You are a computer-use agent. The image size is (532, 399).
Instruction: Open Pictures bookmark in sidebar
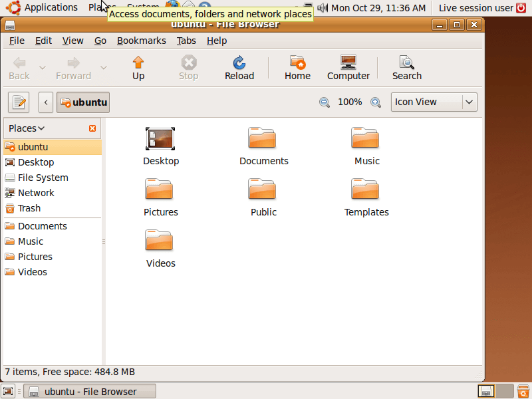tap(53, 257)
